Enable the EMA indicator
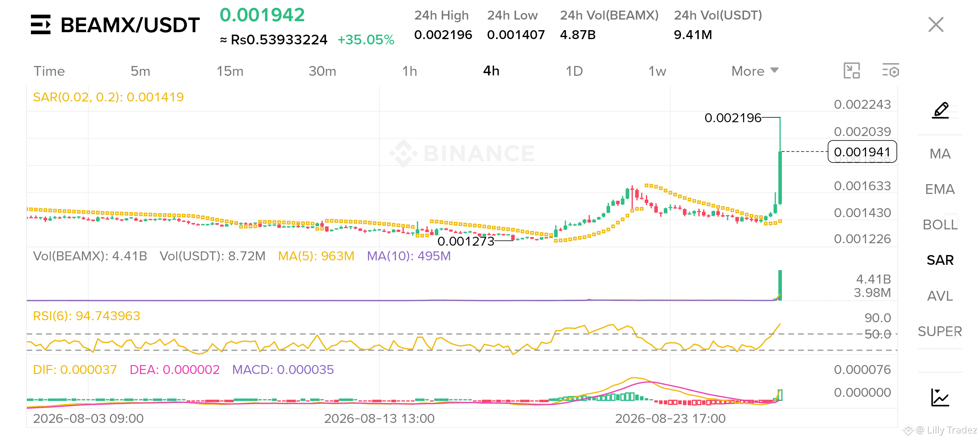Screen dimensions: 980x440 click(x=940, y=189)
